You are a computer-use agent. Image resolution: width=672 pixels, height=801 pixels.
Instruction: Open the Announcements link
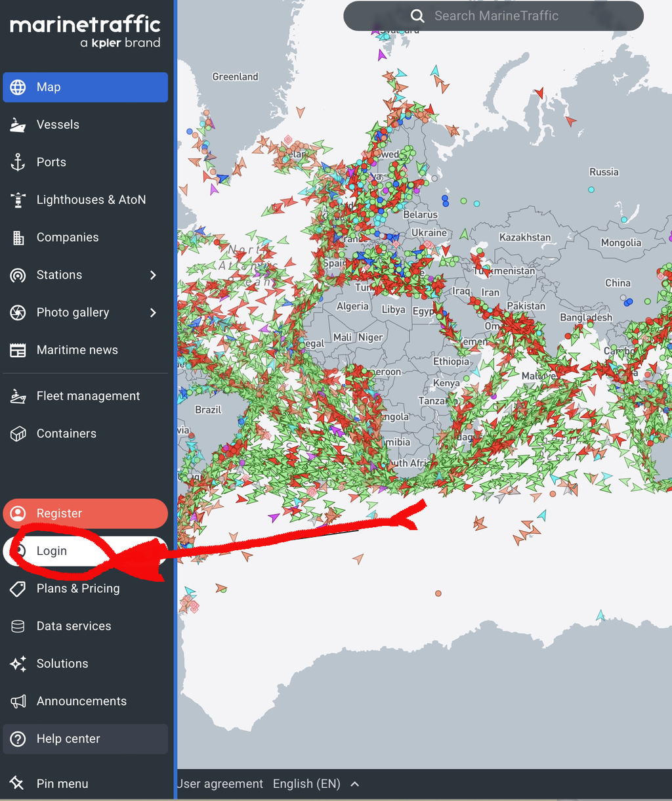pyautogui.click(x=85, y=701)
